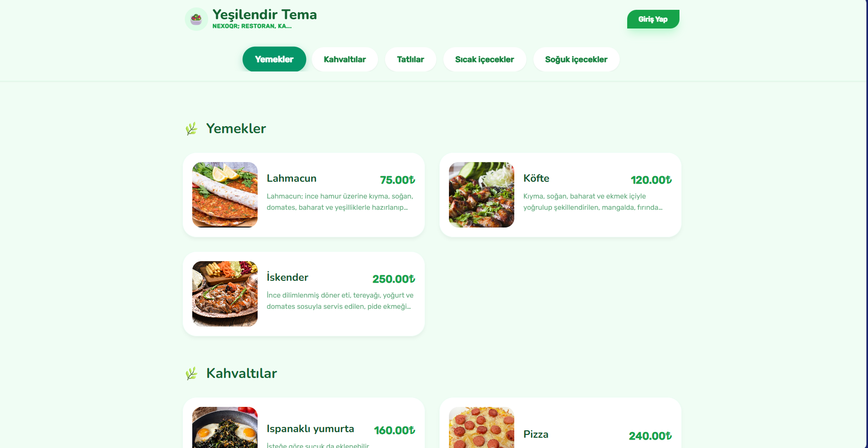Open the Pizza photo
The height and width of the screenshot is (448, 868).
click(x=482, y=427)
